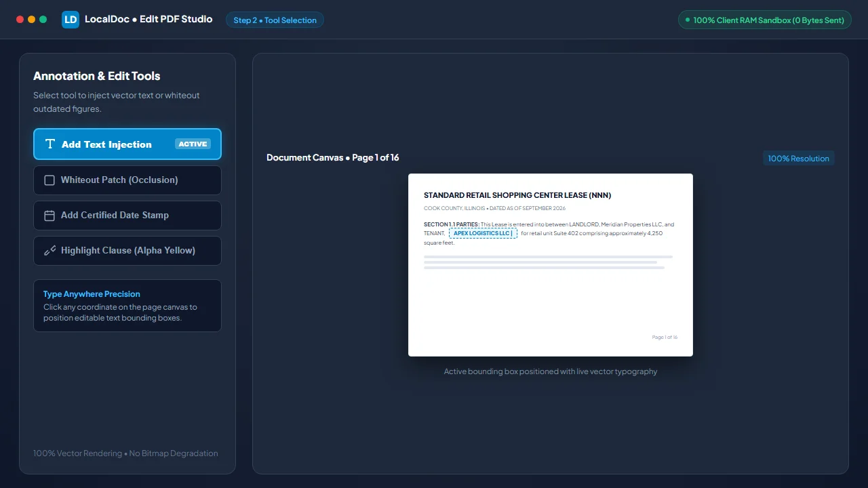Click the Step 2 Tool Selection pill
This screenshot has height=488, width=868.
click(275, 20)
